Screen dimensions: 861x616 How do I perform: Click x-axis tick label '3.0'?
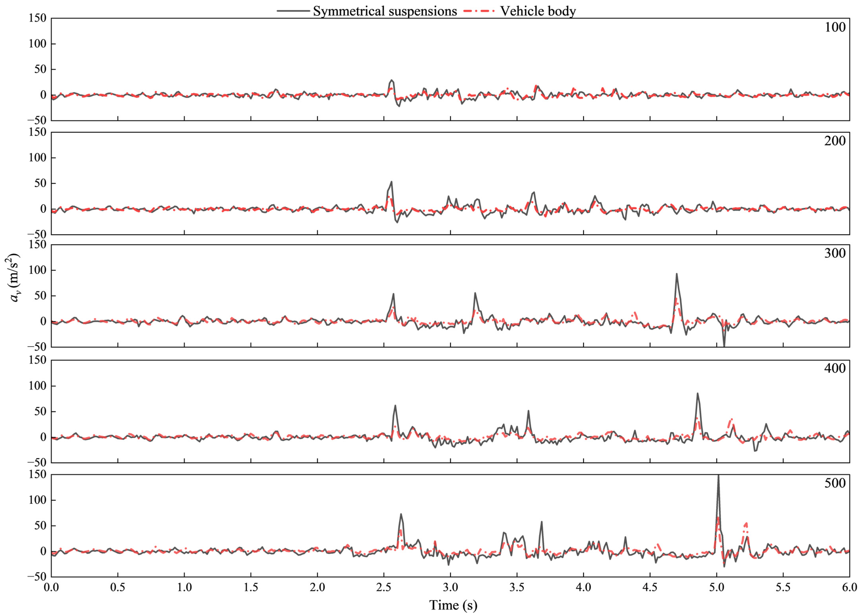click(451, 587)
